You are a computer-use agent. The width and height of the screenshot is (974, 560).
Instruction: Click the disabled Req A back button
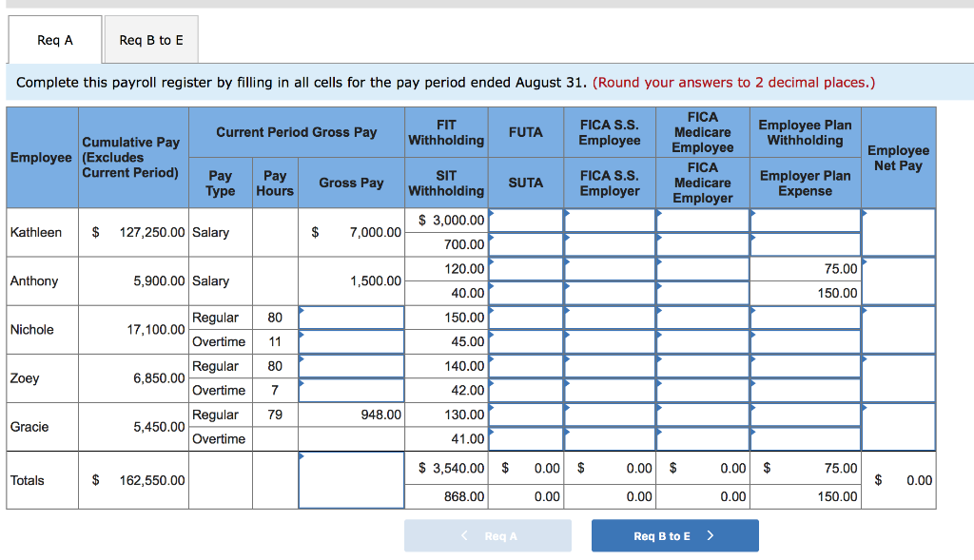click(488, 536)
